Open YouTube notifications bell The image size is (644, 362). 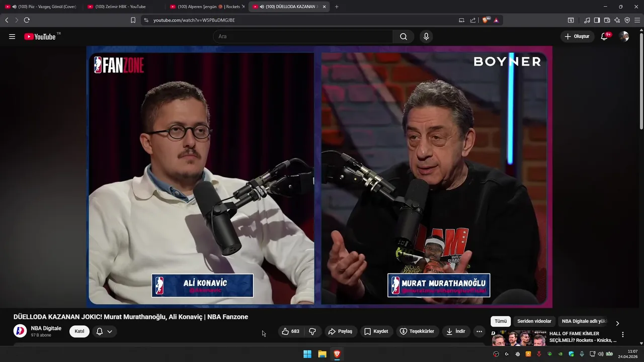click(605, 36)
